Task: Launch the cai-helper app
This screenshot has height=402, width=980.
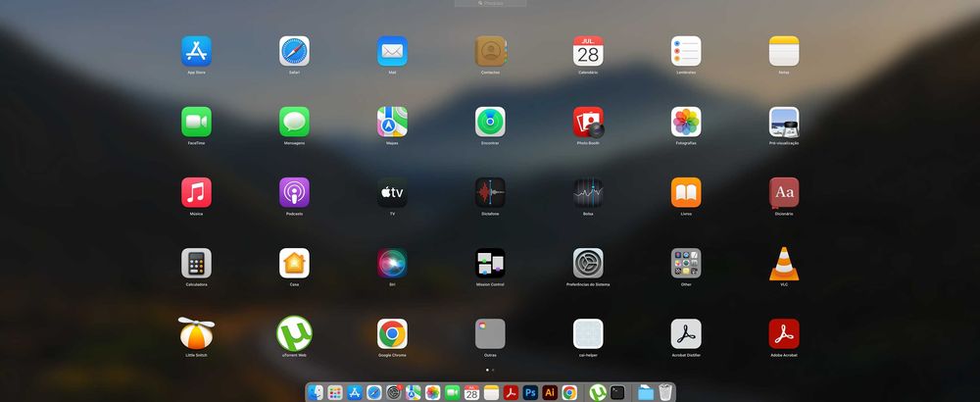Action: 588,333
